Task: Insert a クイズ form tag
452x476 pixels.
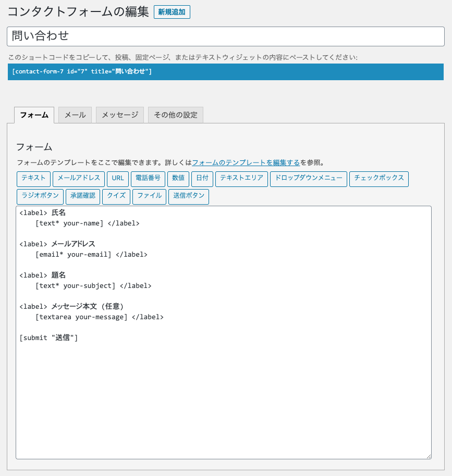Action: point(116,197)
